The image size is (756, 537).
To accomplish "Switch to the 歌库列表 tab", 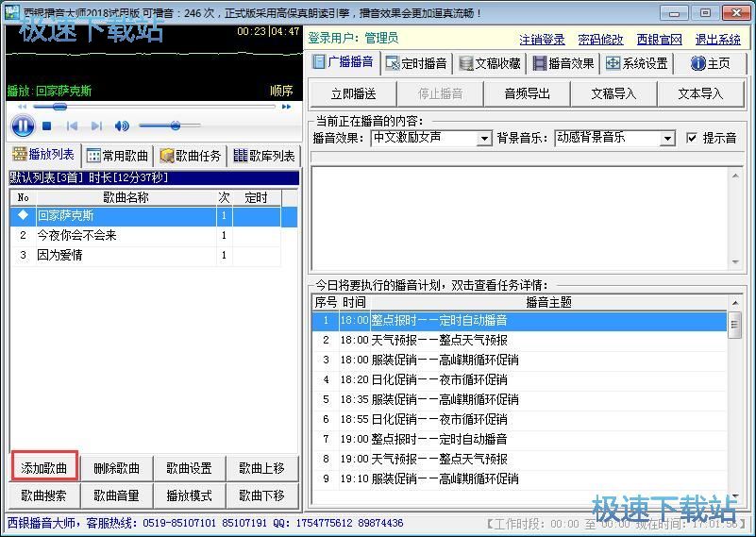I will click(x=263, y=156).
